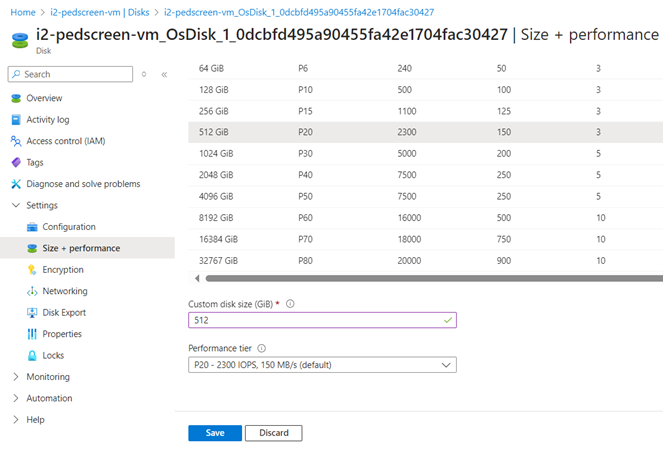This screenshot has width=663, height=449.
Task: Select the 64 GiB P6 row
Action: click(x=425, y=68)
